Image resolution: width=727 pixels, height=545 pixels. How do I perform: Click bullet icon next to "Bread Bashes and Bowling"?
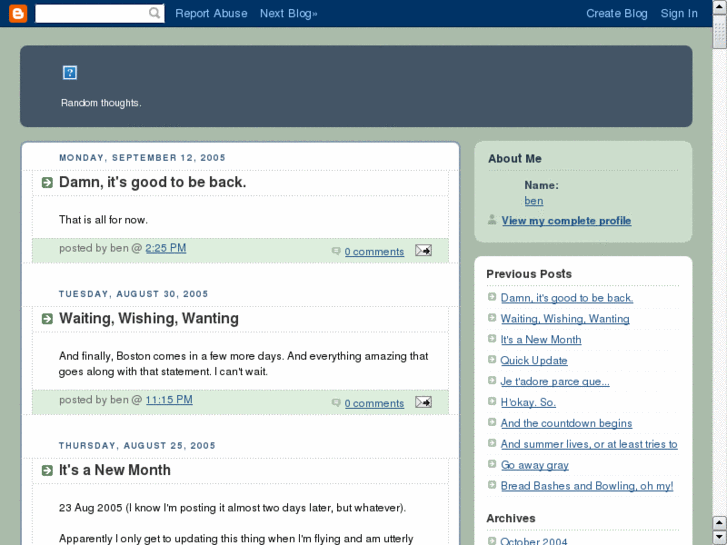(x=492, y=484)
